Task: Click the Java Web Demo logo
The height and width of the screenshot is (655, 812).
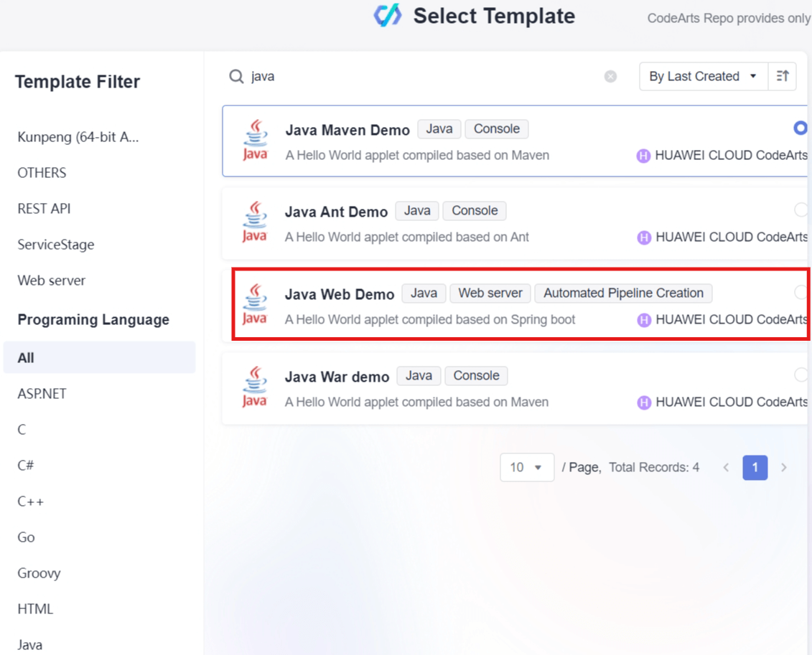Action: (x=255, y=305)
